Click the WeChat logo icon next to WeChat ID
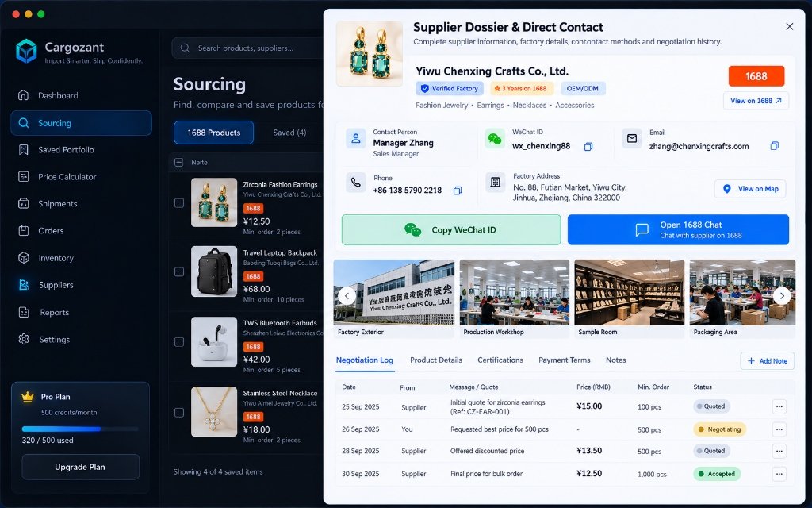Viewport: 812px width, 508px height. pos(495,139)
